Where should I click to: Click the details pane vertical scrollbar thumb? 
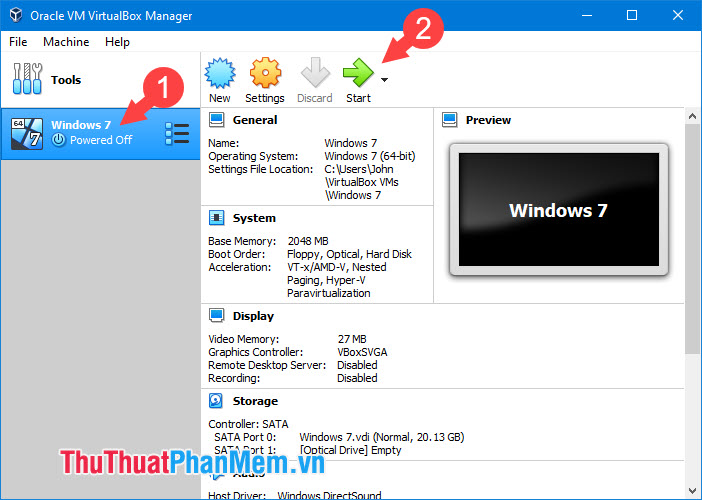point(693,239)
